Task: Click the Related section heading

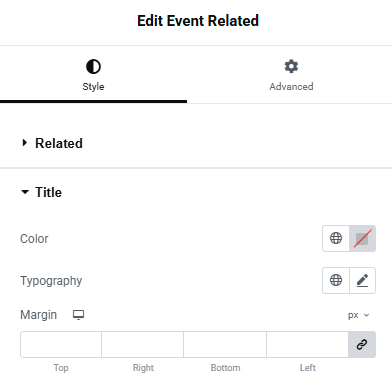Action: click(59, 143)
